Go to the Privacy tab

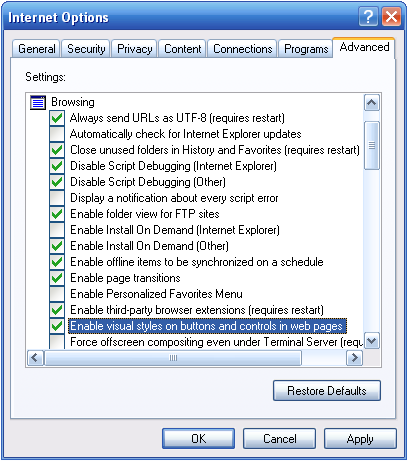coord(134,49)
